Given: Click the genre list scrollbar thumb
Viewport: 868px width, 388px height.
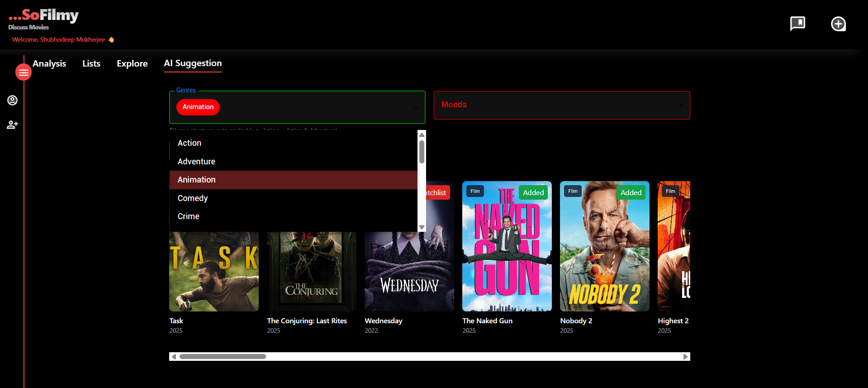Looking at the screenshot, I should (422, 152).
